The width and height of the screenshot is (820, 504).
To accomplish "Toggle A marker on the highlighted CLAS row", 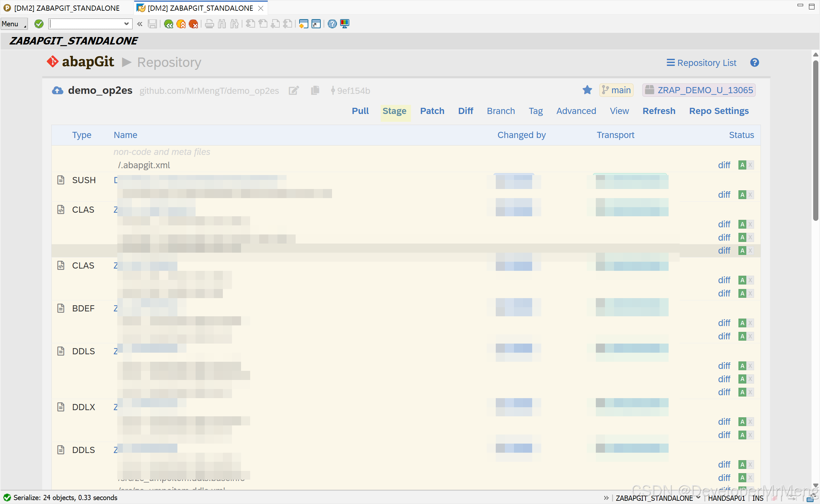I will tap(742, 251).
